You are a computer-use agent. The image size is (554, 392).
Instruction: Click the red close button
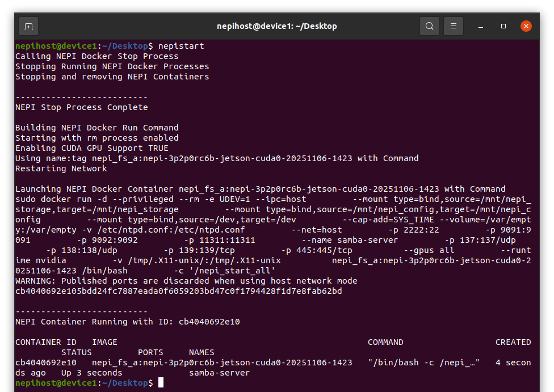point(526,26)
